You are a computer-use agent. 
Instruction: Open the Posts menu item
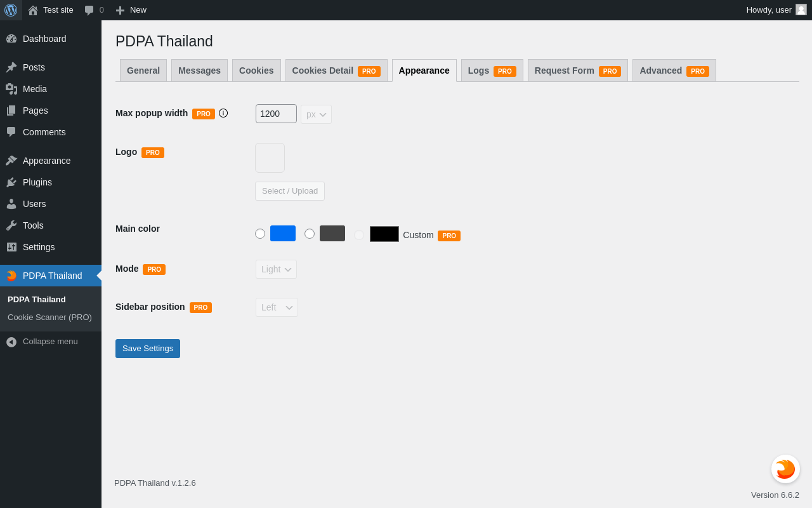click(51, 67)
